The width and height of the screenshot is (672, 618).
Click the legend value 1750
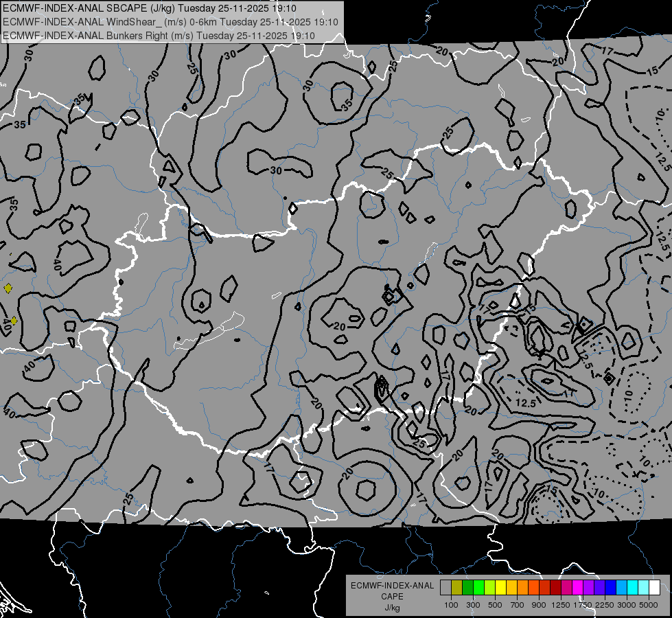583,605
